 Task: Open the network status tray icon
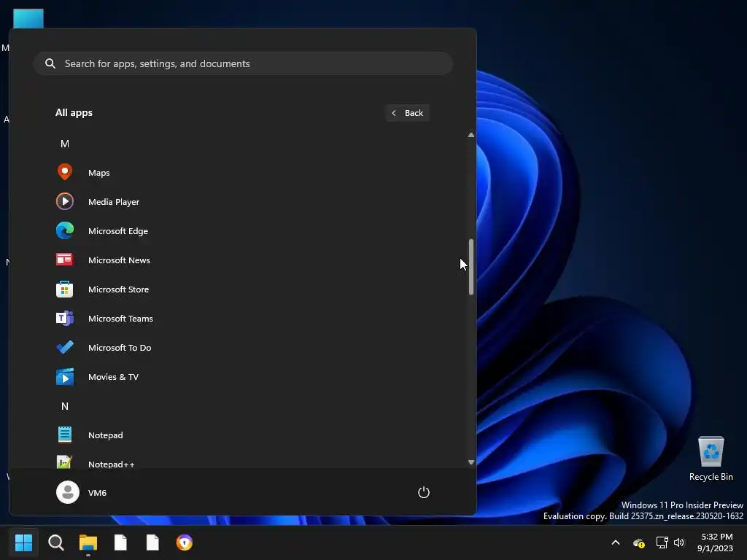coord(662,542)
